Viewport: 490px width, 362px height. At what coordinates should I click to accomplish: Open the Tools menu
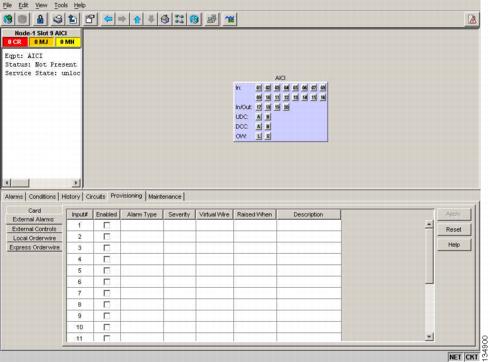tap(61, 5)
